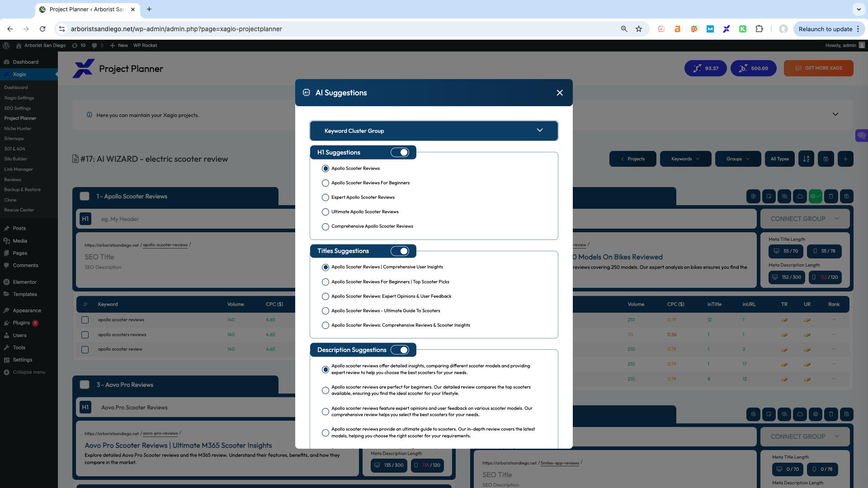868x488 pixels.
Task: Tick checkbox for 'apollo scooter review' keyword
Action: [85, 349]
